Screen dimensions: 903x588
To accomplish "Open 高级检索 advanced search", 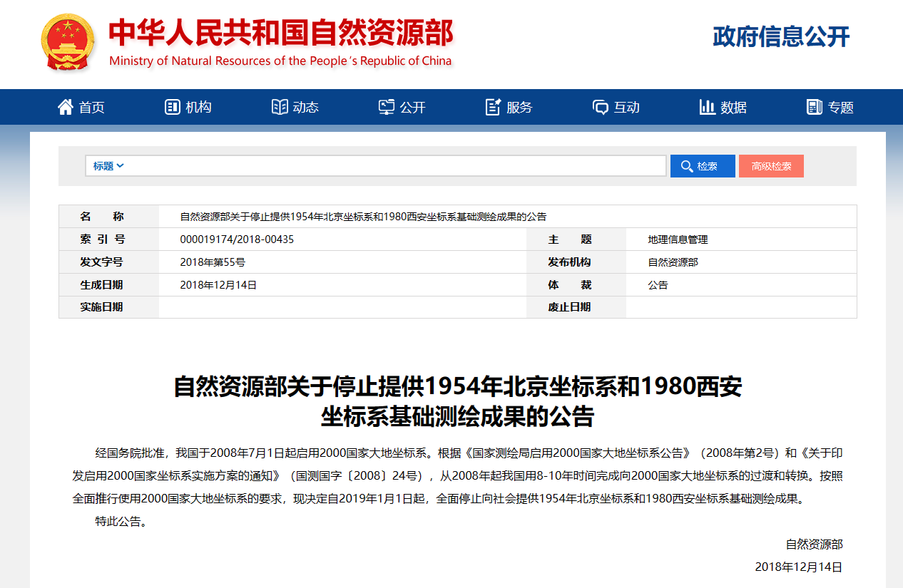I will coord(771,165).
